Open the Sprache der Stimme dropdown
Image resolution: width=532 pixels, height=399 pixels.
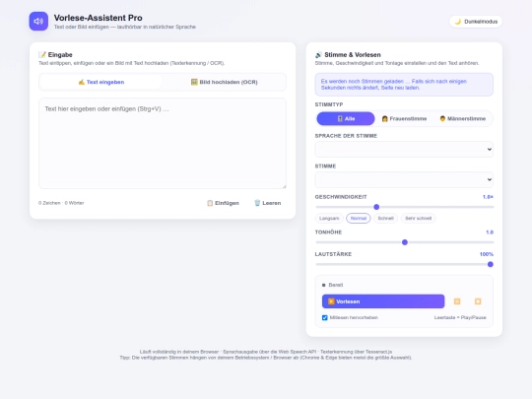[404, 150]
